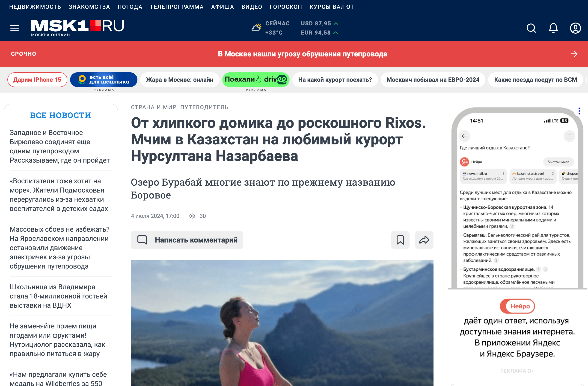Click the search magnifier icon
The image size is (588, 386).
[x=531, y=28]
